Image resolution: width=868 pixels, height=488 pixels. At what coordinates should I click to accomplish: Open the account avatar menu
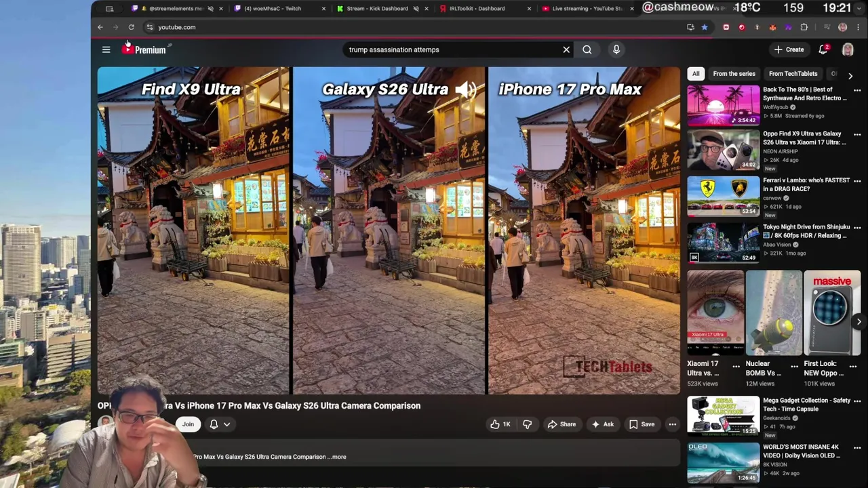[x=848, y=49]
